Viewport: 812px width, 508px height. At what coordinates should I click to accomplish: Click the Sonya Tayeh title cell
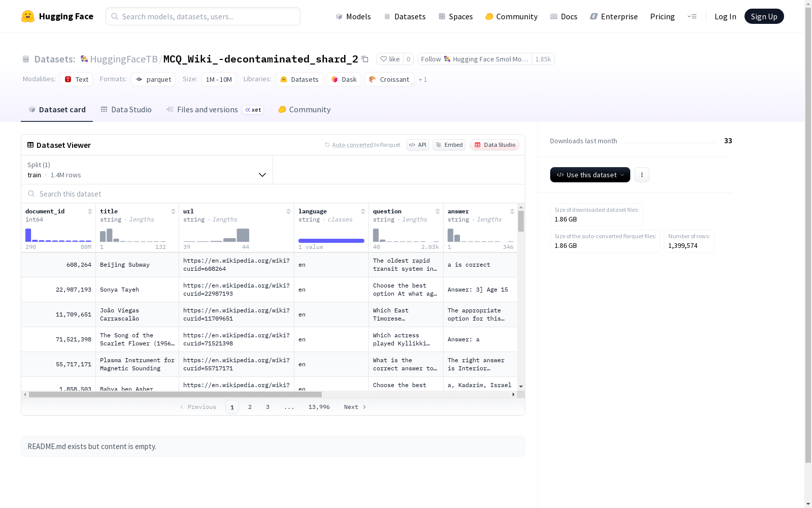[x=137, y=290]
